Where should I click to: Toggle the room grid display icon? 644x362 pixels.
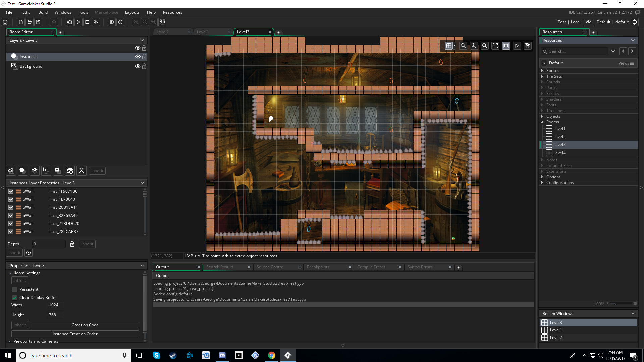[x=448, y=46]
